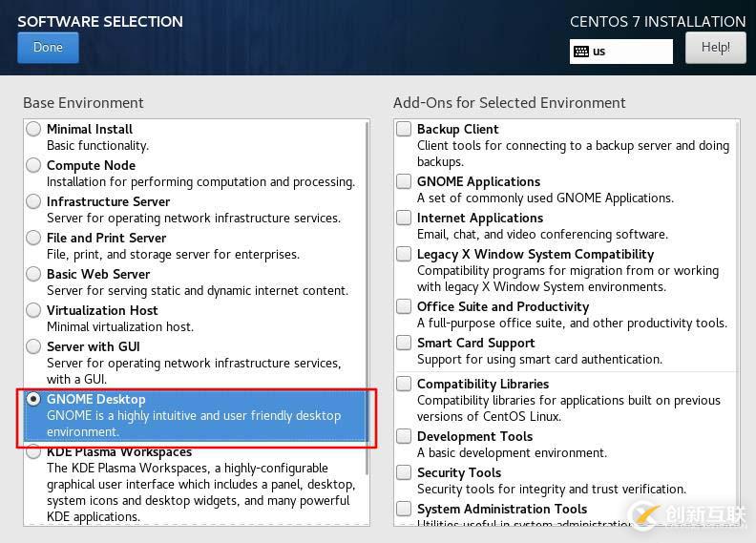Enable the Backup Client add-on

405,129
